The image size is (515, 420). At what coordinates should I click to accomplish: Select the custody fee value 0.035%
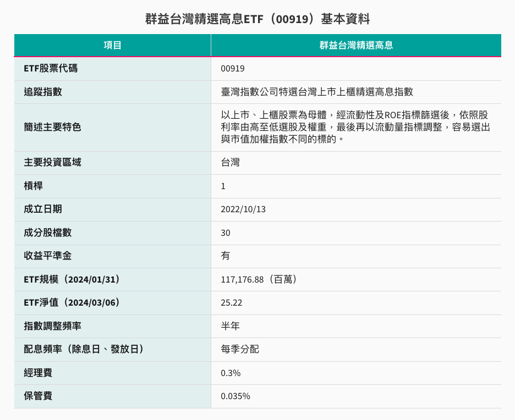(x=235, y=396)
